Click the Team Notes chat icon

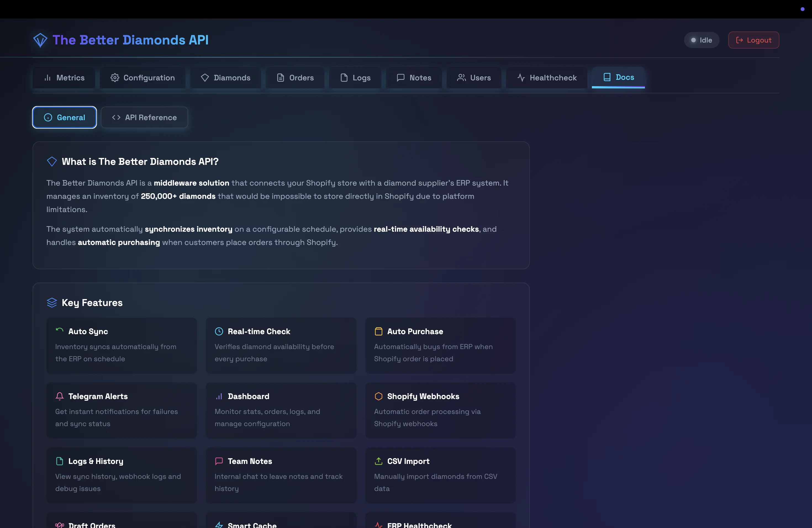coord(219,461)
